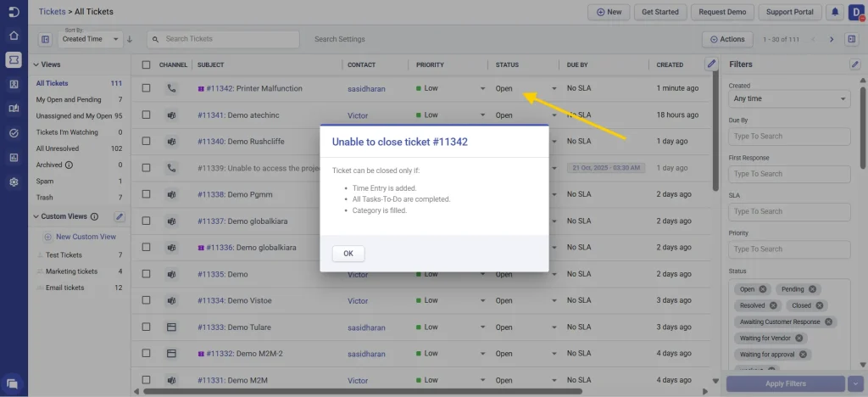Click the edit icon next to Custom Views
This screenshot has height=397, width=868.
point(120,217)
